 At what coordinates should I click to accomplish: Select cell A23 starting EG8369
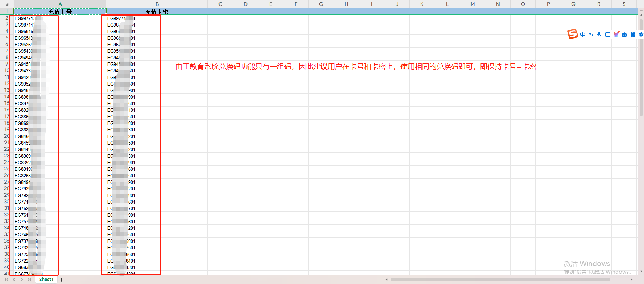click(60, 156)
